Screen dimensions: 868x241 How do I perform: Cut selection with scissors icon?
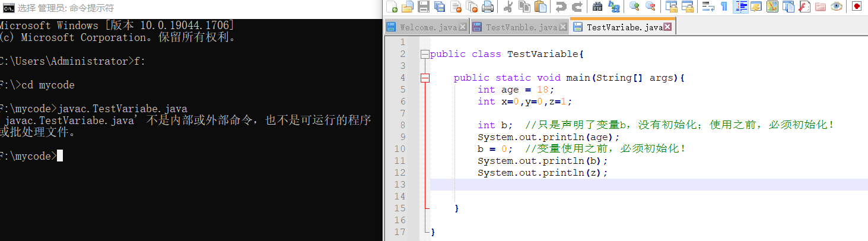(508, 7)
